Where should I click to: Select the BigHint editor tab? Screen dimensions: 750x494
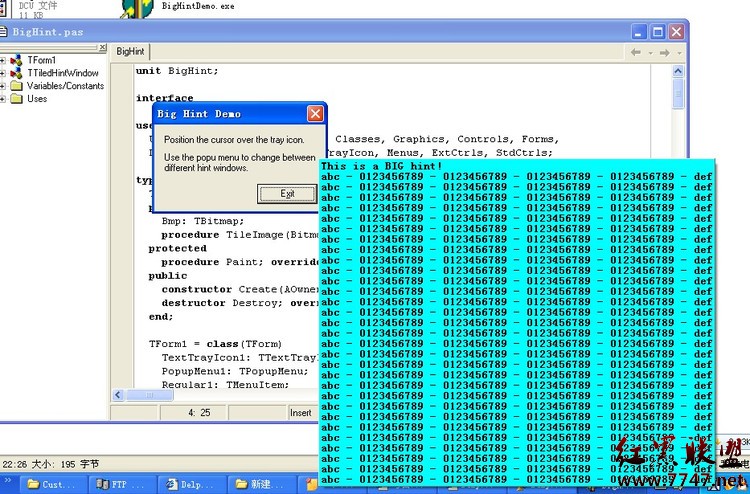coord(130,51)
